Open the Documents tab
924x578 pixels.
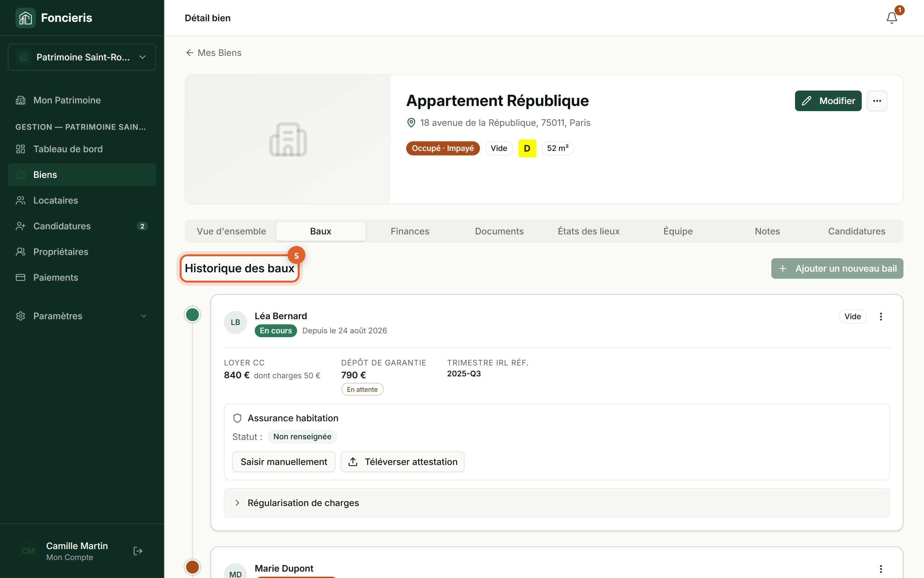click(x=500, y=231)
